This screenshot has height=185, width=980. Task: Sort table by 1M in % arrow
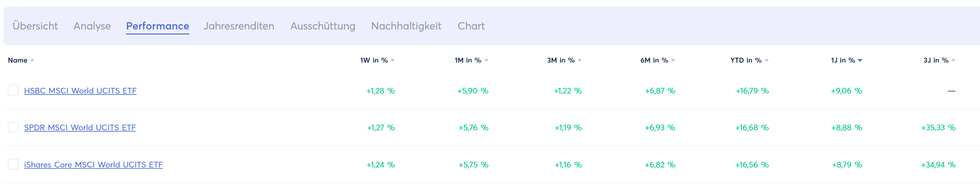[x=486, y=60]
